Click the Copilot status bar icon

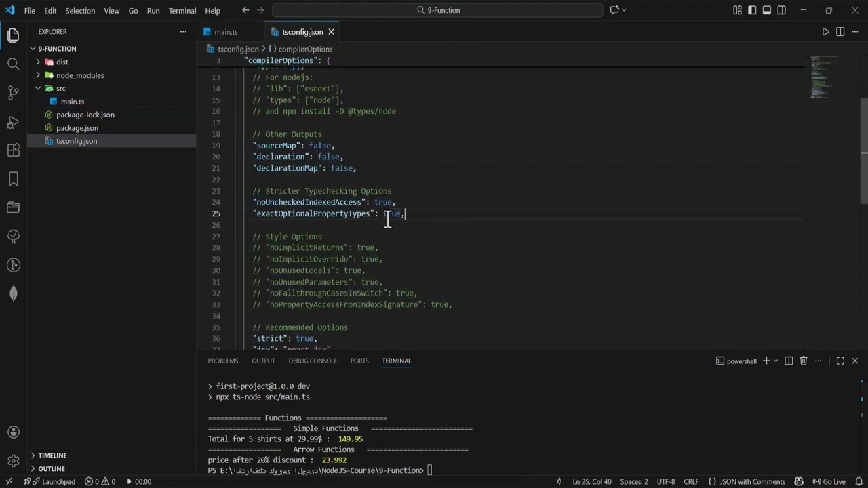(x=800, y=482)
